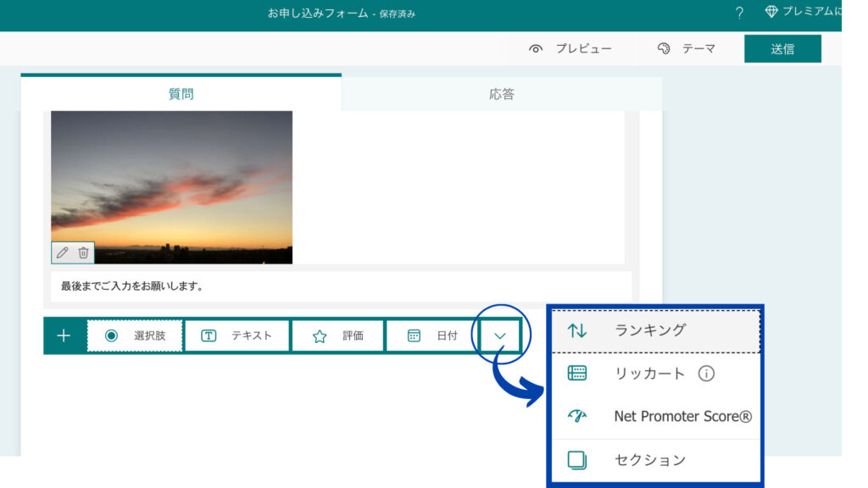Screen dimensions: 868x488
Task: Delete the sunset image via trash icon
Action: 81,252
